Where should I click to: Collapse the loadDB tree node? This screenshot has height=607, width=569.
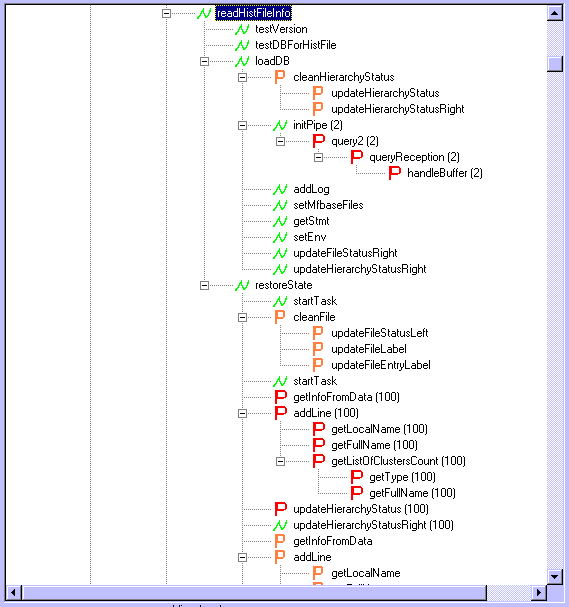point(204,62)
